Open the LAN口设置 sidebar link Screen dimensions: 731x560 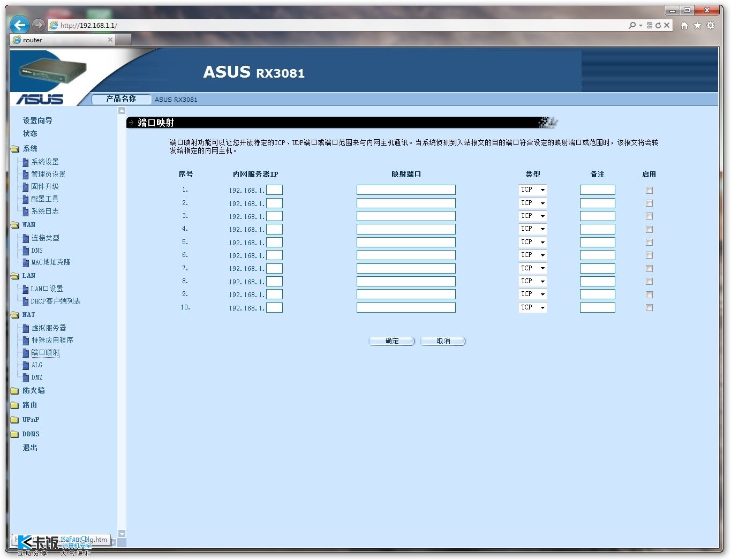pyautogui.click(x=47, y=289)
